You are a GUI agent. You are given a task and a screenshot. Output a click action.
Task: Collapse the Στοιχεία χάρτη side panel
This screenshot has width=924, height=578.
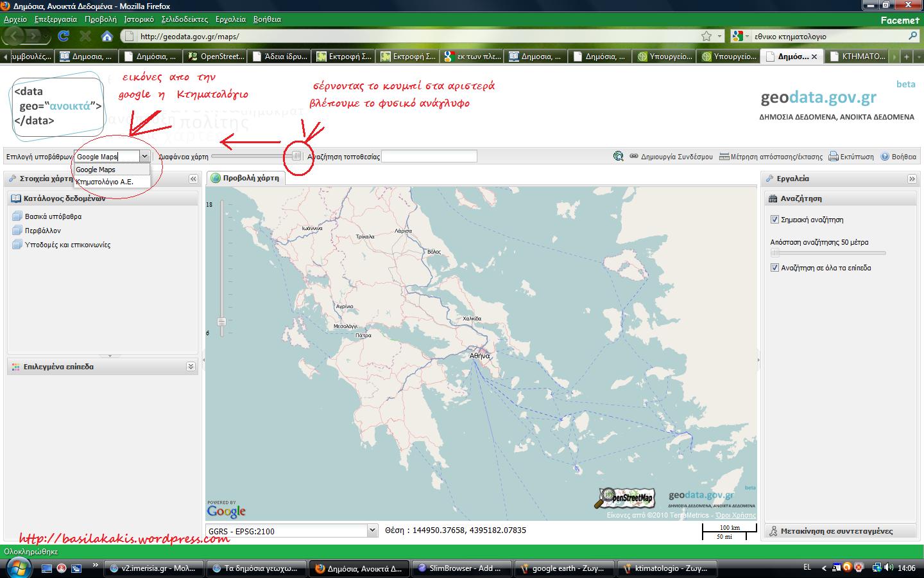[193, 179]
